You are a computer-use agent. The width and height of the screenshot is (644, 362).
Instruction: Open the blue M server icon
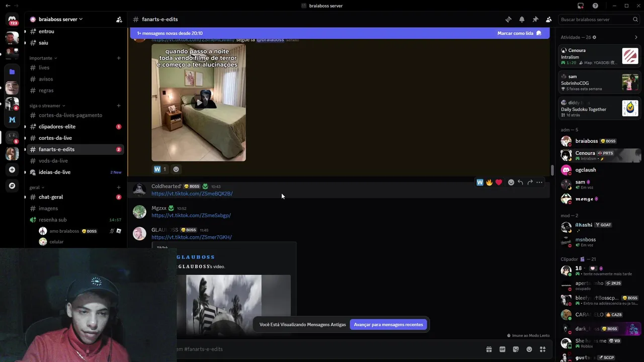point(12,120)
